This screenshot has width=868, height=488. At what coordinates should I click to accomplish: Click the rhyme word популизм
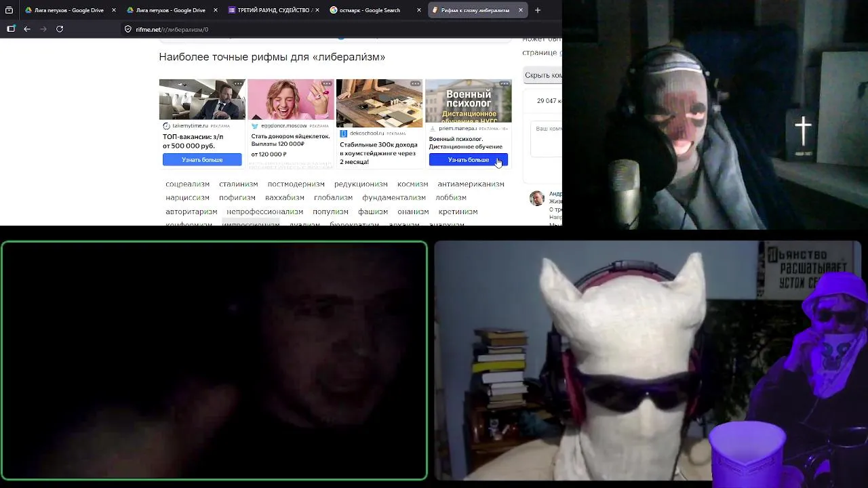[x=330, y=211]
